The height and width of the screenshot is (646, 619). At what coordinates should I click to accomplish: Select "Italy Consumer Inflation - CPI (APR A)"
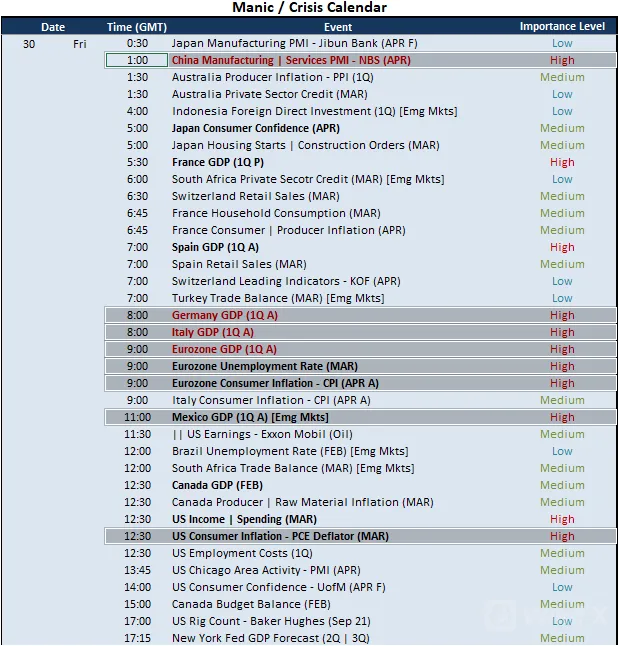(x=271, y=400)
